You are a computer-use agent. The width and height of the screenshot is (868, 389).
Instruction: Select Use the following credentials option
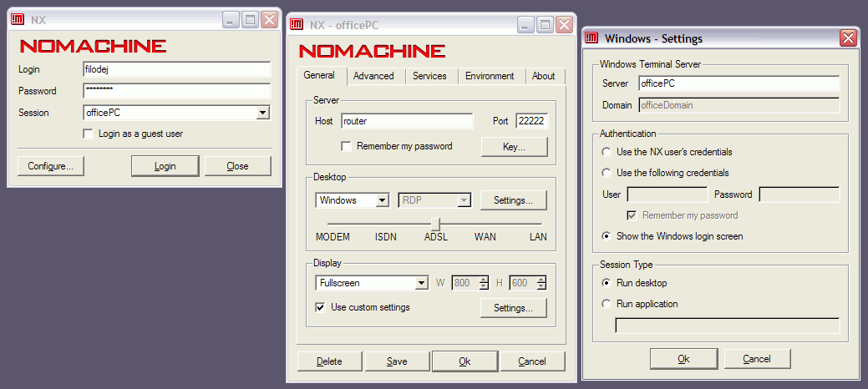pyautogui.click(x=607, y=173)
